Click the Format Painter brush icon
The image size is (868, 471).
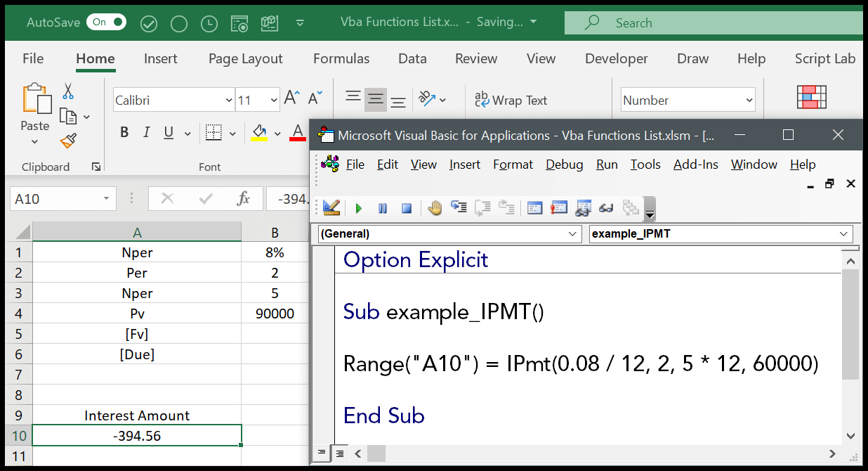pyautogui.click(x=68, y=141)
